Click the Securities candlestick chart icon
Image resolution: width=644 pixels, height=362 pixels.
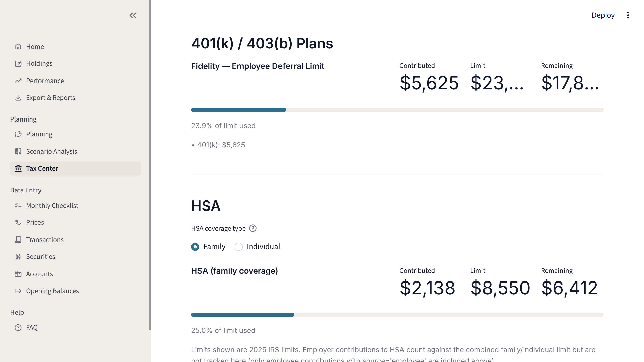(x=18, y=257)
